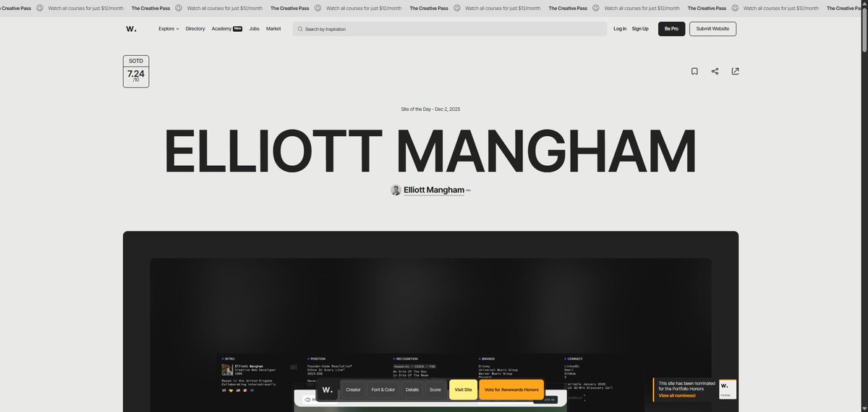Click View all nominees link

677,396
